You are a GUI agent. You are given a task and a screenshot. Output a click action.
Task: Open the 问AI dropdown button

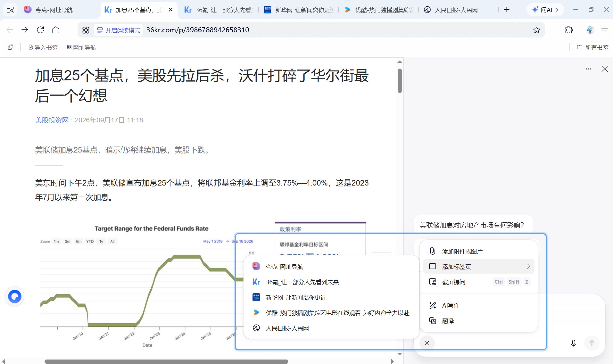545,10
